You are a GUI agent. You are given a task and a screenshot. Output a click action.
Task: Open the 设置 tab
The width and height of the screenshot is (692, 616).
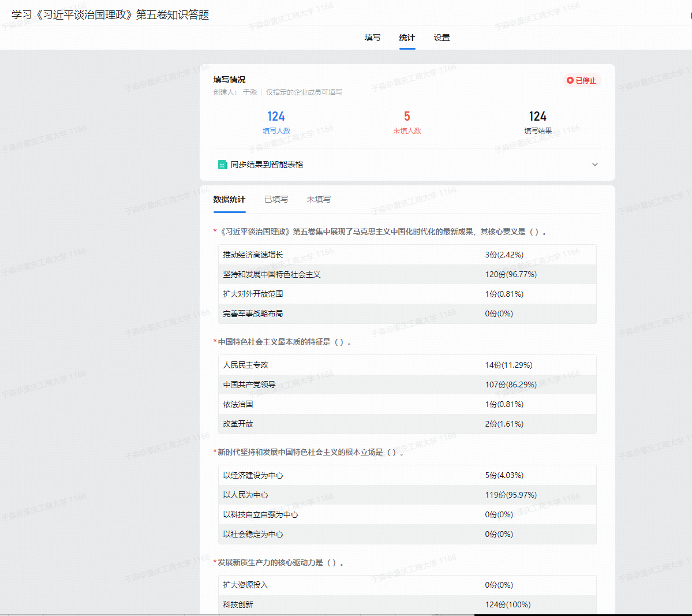[x=442, y=38]
